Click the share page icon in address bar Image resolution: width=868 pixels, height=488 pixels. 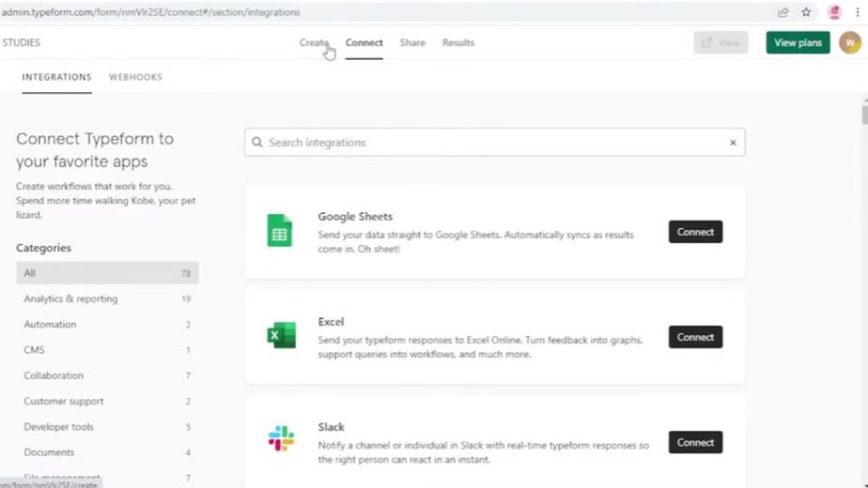pos(783,12)
